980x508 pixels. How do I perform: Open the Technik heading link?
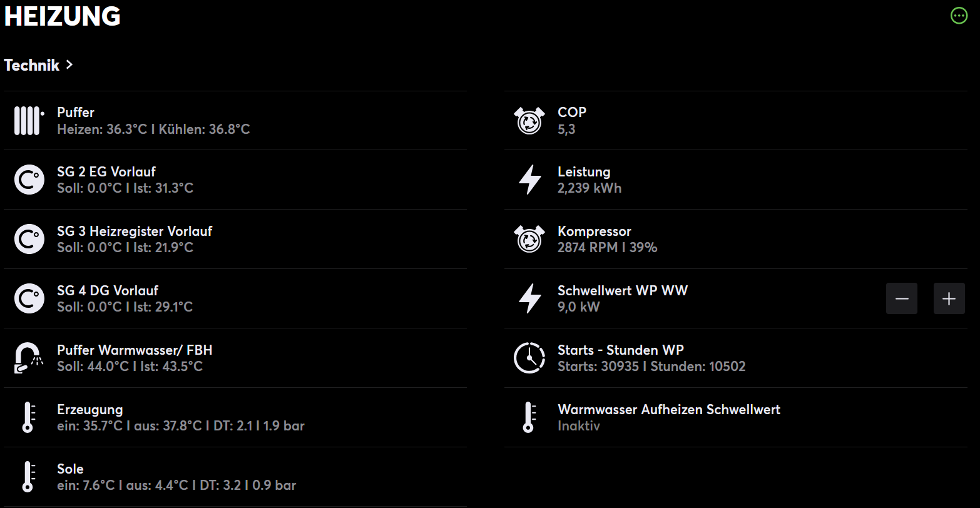(x=32, y=65)
